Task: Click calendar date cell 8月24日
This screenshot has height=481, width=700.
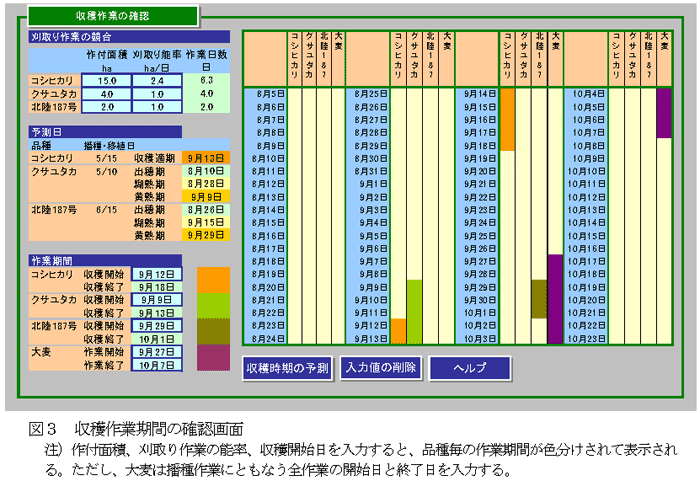Action: coord(266,339)
